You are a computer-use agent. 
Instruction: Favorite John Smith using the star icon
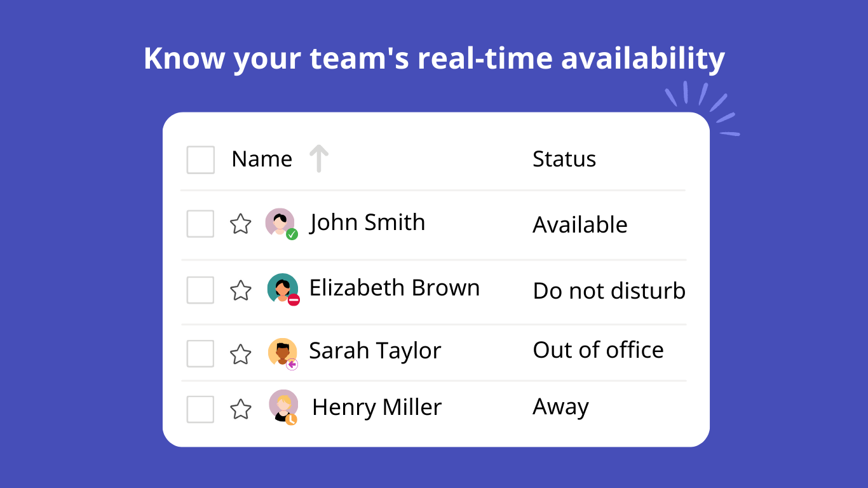pyautogui.click(x=241, y=224)
